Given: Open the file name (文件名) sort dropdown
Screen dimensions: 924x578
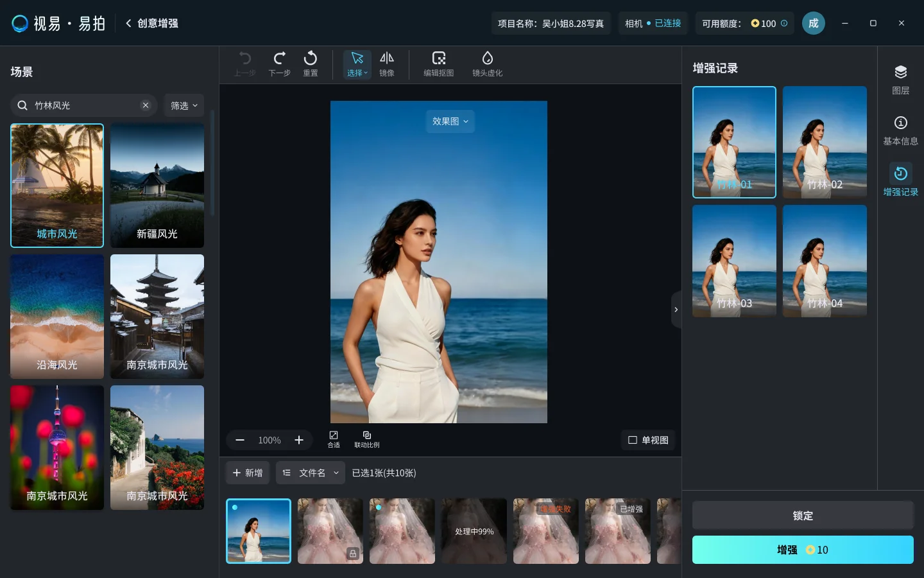Looking at the screenshot, I should 311,473.
